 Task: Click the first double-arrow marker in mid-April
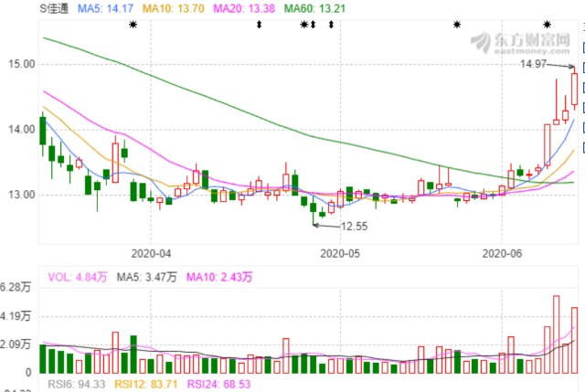tap(259, 25)
